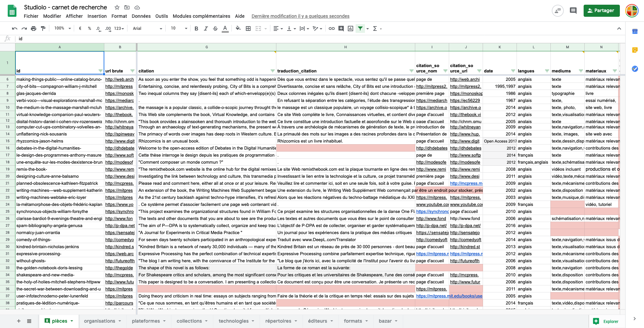Open the Google account avatar

pos(632,10)
